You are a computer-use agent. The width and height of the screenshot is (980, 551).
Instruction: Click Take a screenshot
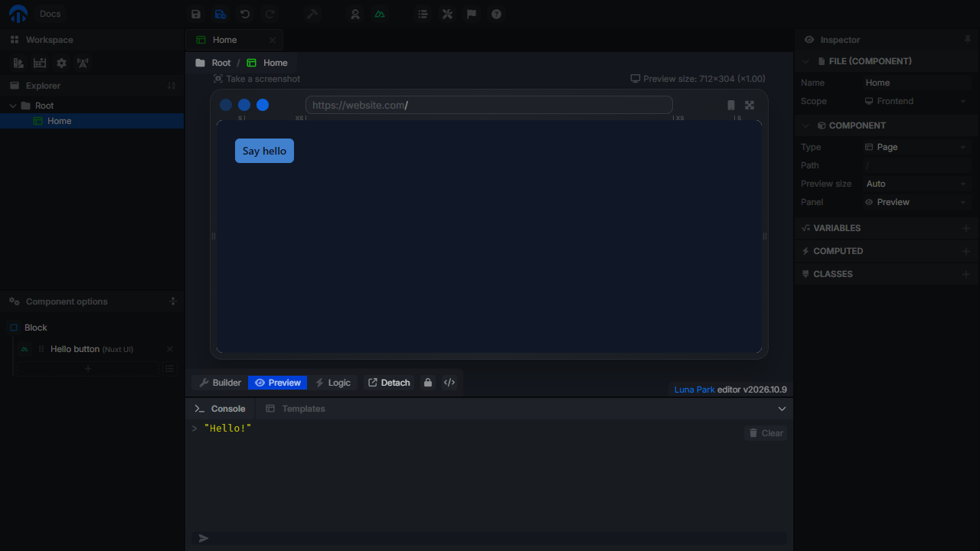[x=256, y=79]
